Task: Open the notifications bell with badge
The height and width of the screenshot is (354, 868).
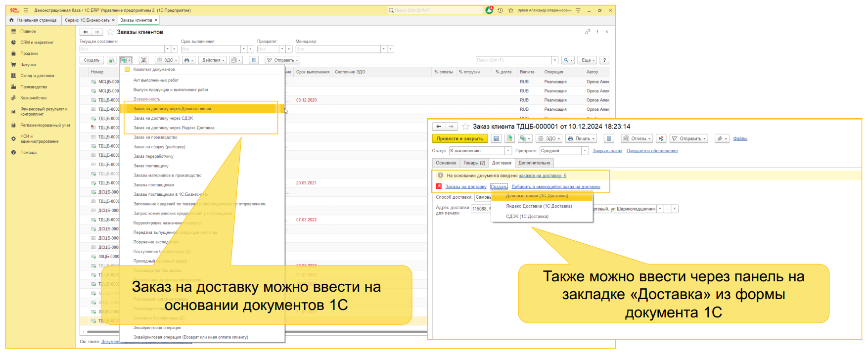Action: [489, 10]
